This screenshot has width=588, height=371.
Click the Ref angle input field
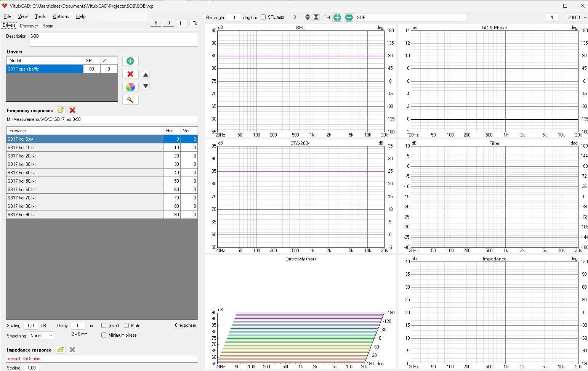[x=234, y=17]
